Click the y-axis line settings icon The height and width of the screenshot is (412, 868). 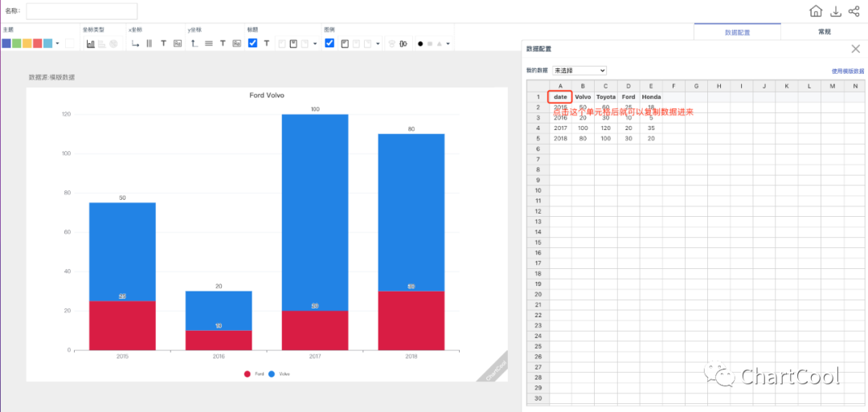pyautogui.click(x=194, y=43)
